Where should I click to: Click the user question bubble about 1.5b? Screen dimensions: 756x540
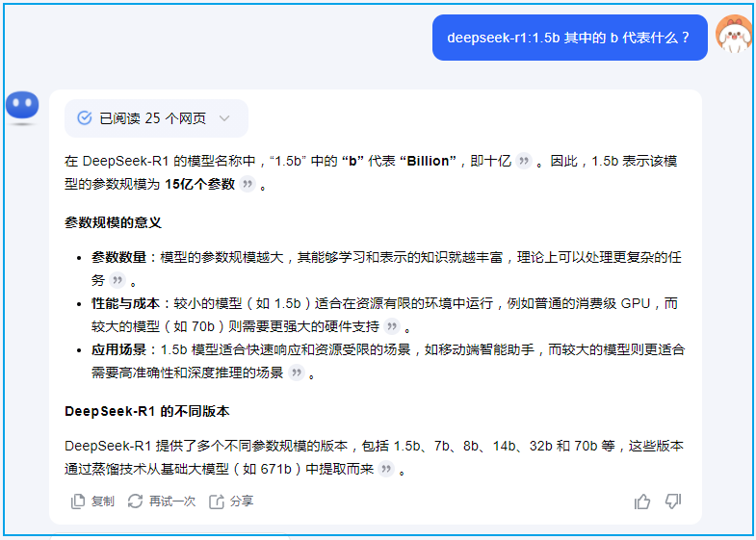pos(569,38)
